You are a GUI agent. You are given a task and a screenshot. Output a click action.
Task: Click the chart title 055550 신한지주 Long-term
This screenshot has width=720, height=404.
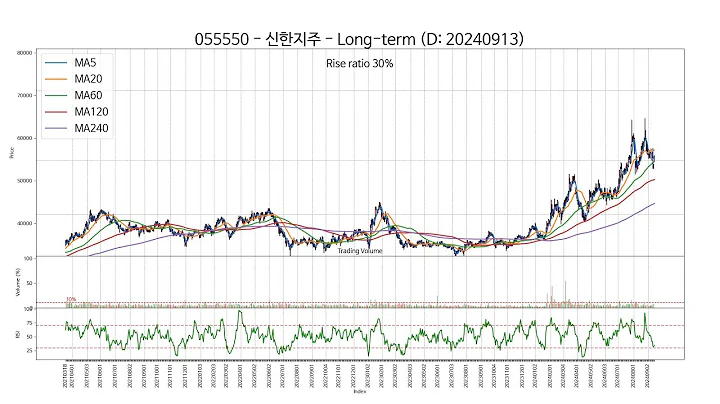(359, 39)
